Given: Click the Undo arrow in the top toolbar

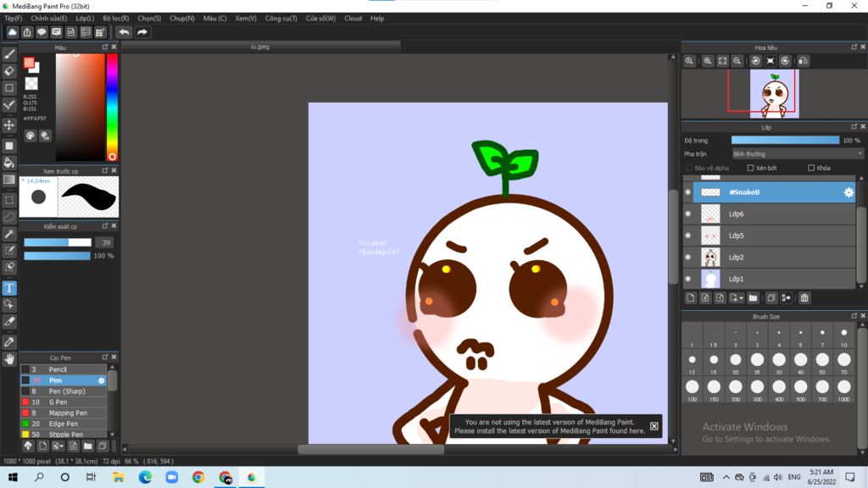Looking at the screenshot, I should [124, 32].
